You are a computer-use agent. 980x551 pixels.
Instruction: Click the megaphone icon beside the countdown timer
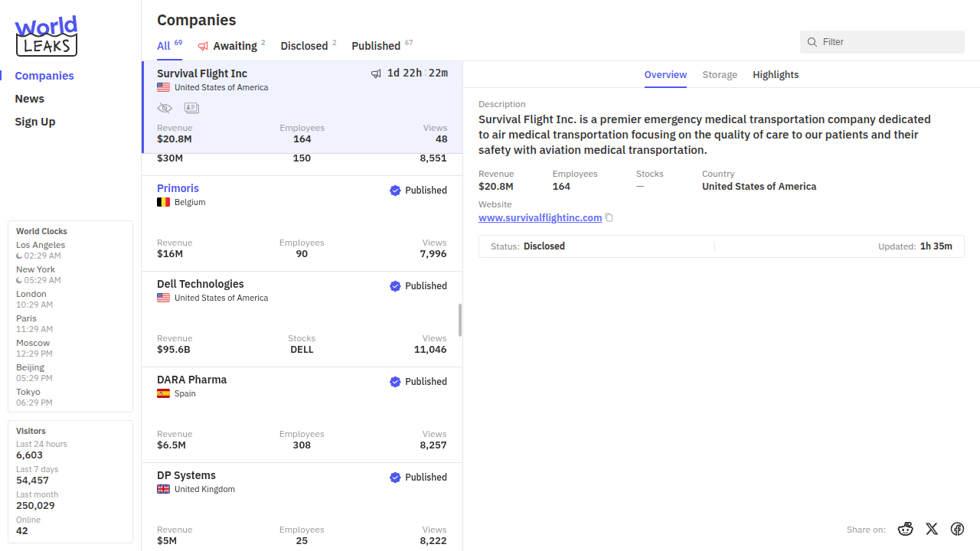tap(376, 73)
